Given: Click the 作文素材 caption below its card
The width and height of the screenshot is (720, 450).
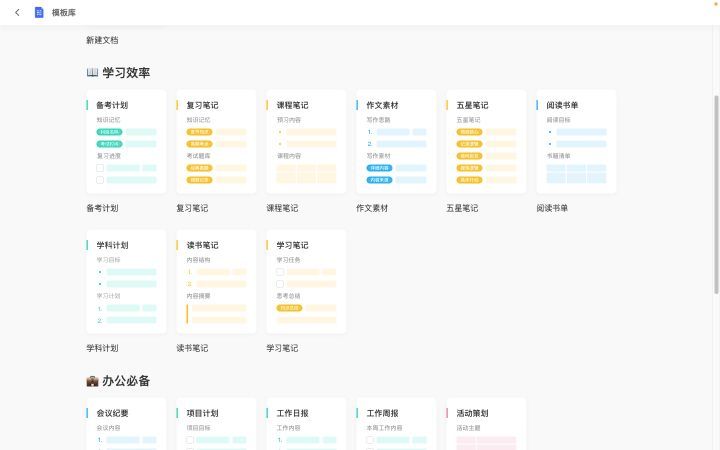Looking at the screenshot, I should 372,208.
